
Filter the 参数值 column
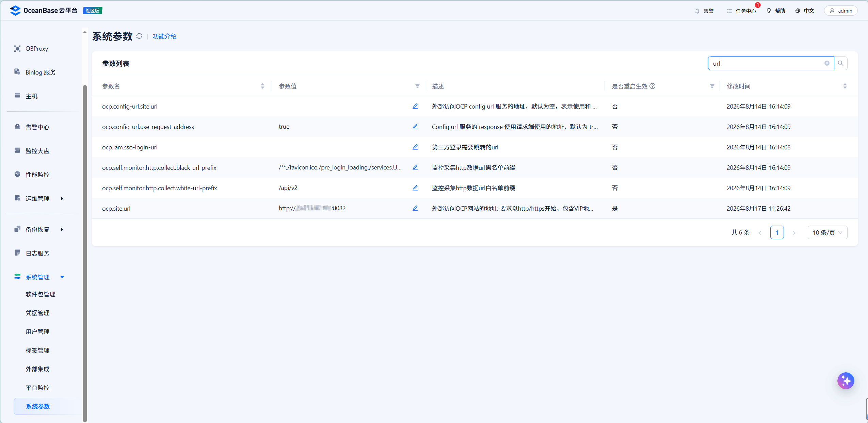pyautogui.click(x=417, y=86)
